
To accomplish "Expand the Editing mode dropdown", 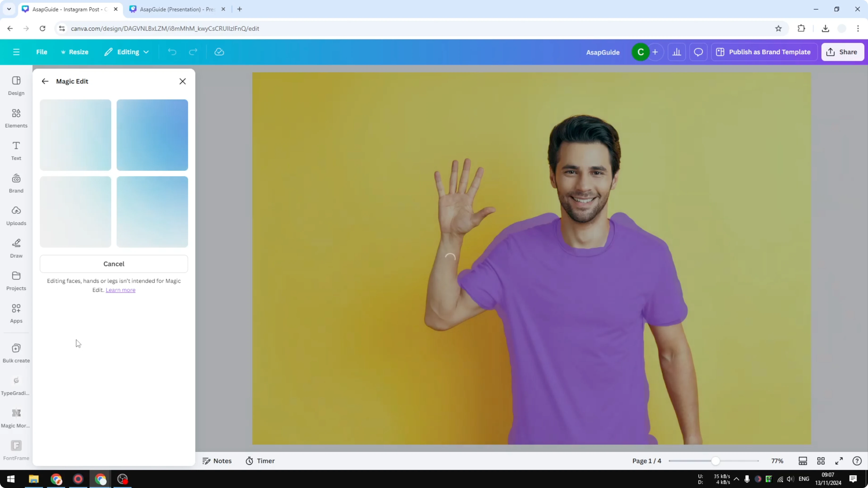I will 127,52.
